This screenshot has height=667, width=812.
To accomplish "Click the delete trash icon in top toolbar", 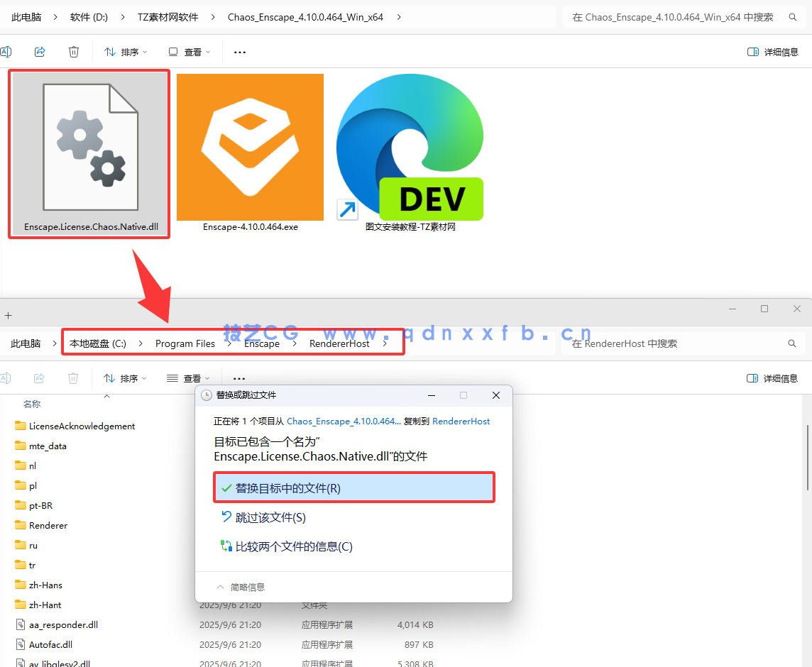I will click(x=74, y=52).
